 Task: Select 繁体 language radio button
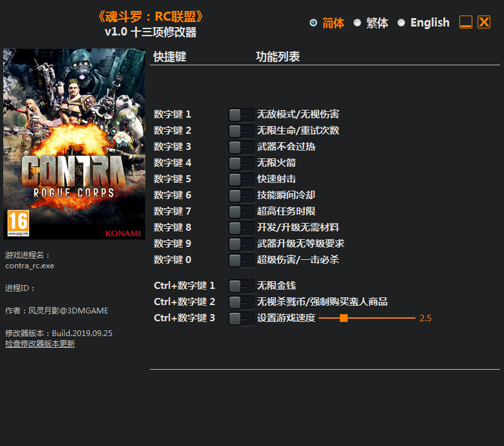tap(357, 23)
